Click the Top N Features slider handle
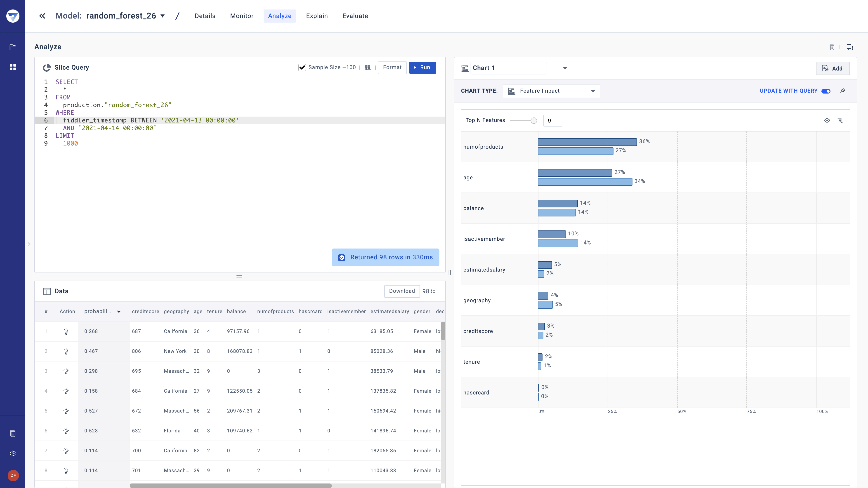Image resolution: width=868 pixels, height=488 pixels. (x=534, y=121)
